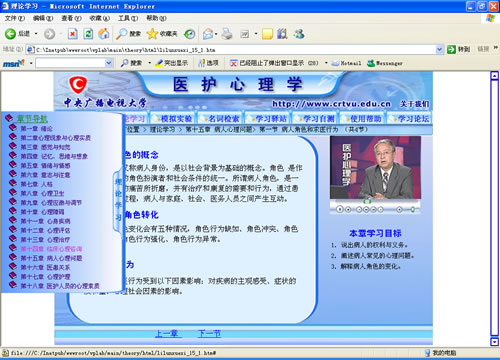Open the Mail icon in the toolbar
This screenshot has width=500, height=360.
pos(208,34)
